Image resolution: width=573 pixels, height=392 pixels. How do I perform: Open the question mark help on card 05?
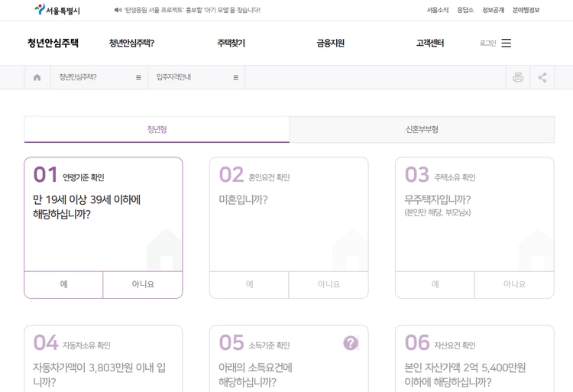(351, 343)
